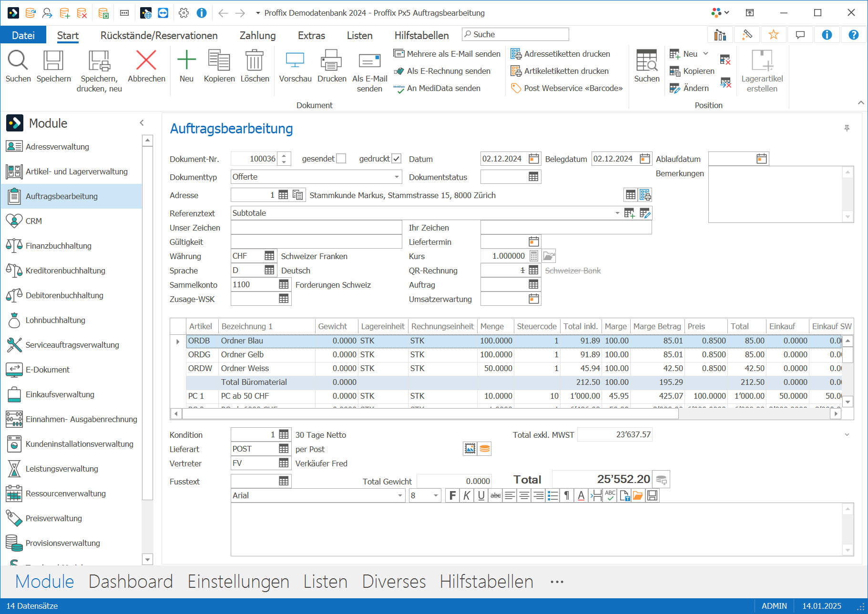
Task: Switch to the Extras ribbon tab
Action: tap(311, 35)
